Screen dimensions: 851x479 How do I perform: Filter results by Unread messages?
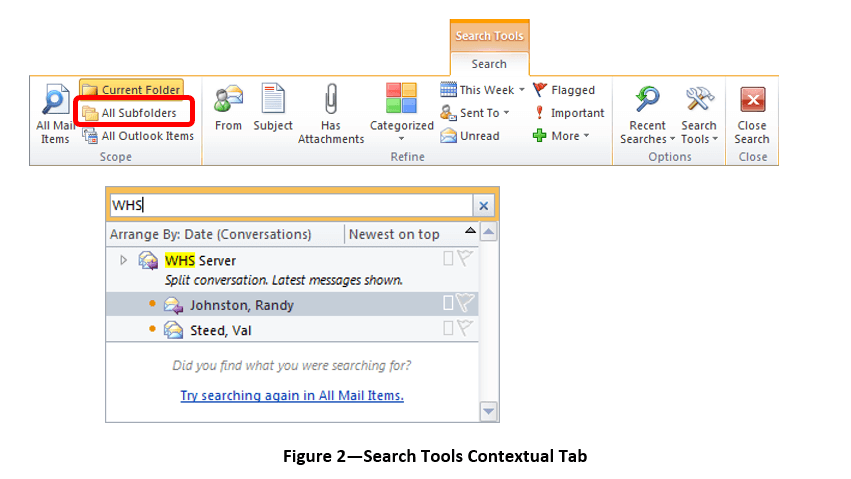tap(469, 136)
